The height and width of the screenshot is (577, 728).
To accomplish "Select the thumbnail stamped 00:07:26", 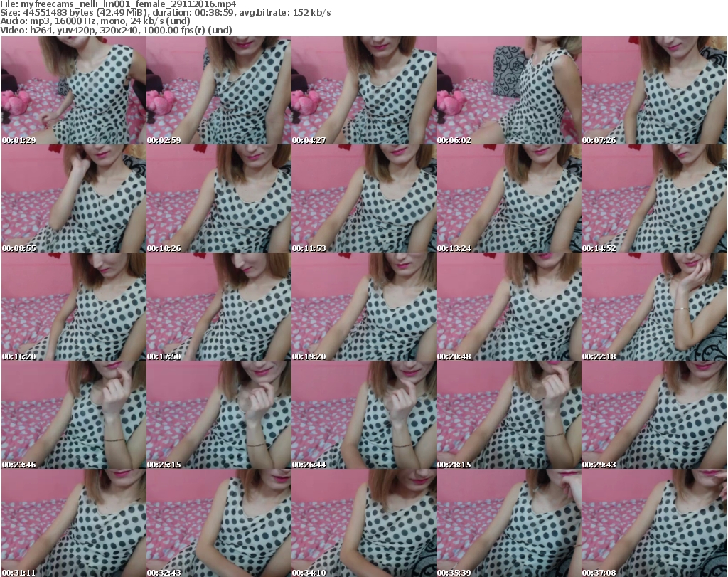I will [x=654, y=90].
